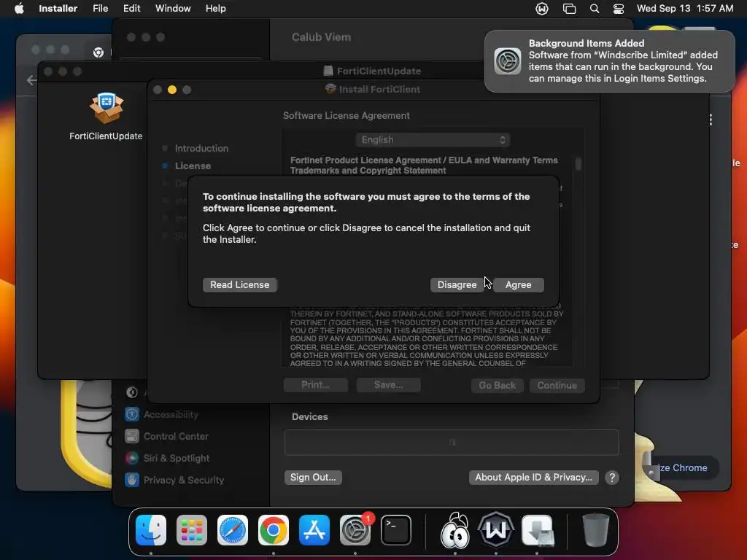Select License step in installer sidebar
The width and height of the screenshot is (747, 560).
click(193, 166)
